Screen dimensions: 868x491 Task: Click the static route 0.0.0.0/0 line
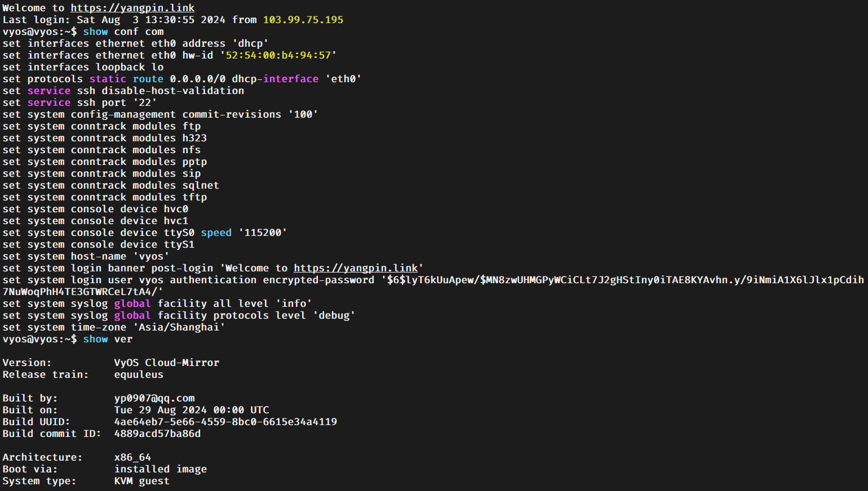182,79
